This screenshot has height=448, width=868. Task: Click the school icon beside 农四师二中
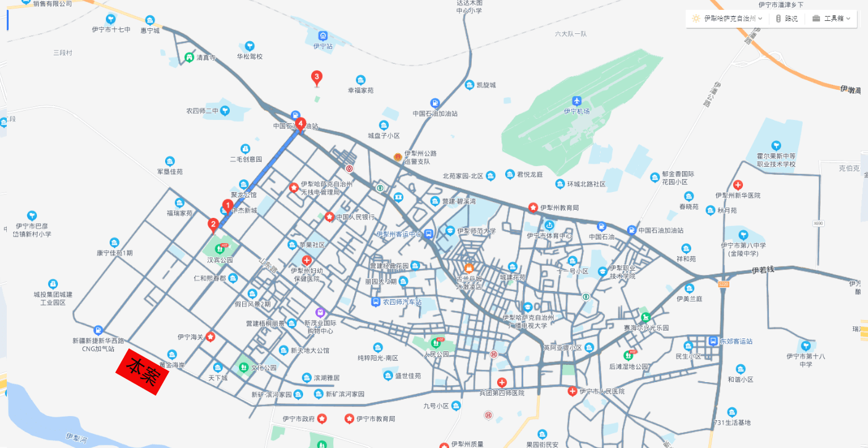(x=225, y=111)
